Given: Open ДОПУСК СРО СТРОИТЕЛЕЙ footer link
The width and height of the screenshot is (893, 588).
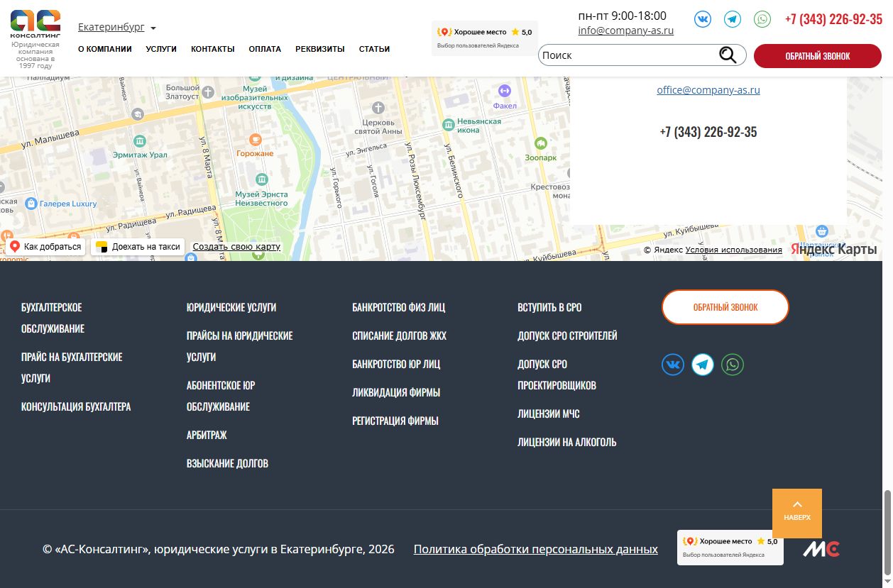Looking at the screenshot, I should tap(567, 335).
